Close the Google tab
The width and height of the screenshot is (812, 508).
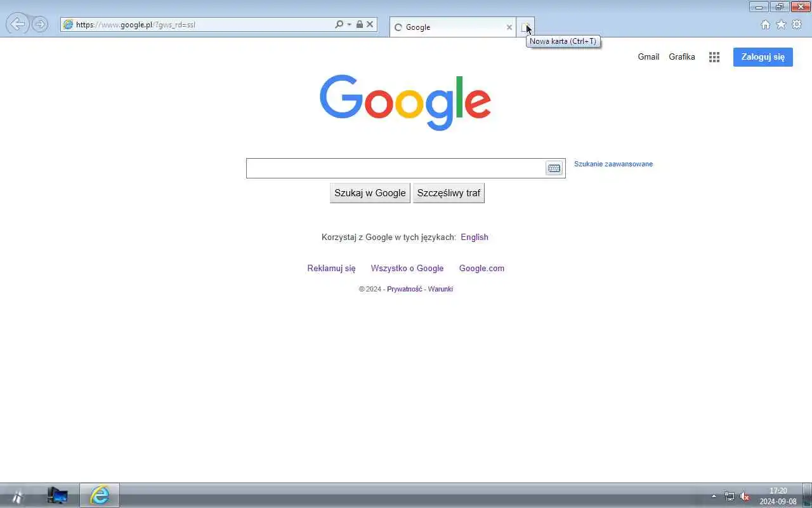pyautogui.click(x=509, y=27)
